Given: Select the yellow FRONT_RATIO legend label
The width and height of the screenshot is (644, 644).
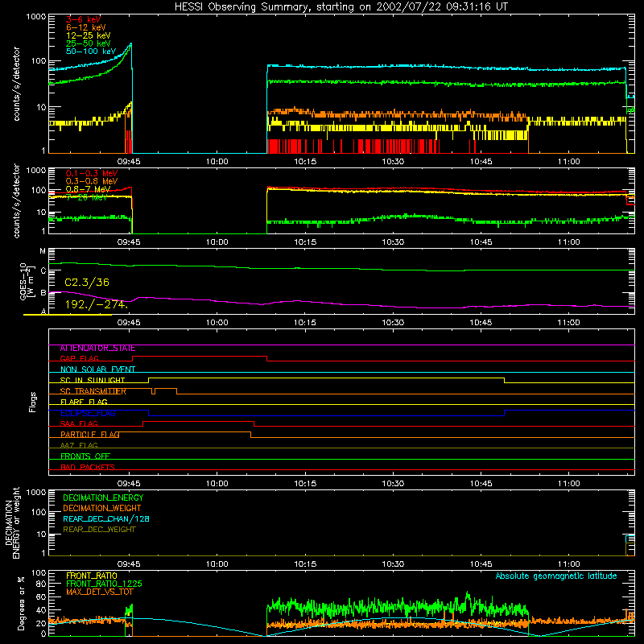Looking at the screenshot, I should [x=92, y=576].
